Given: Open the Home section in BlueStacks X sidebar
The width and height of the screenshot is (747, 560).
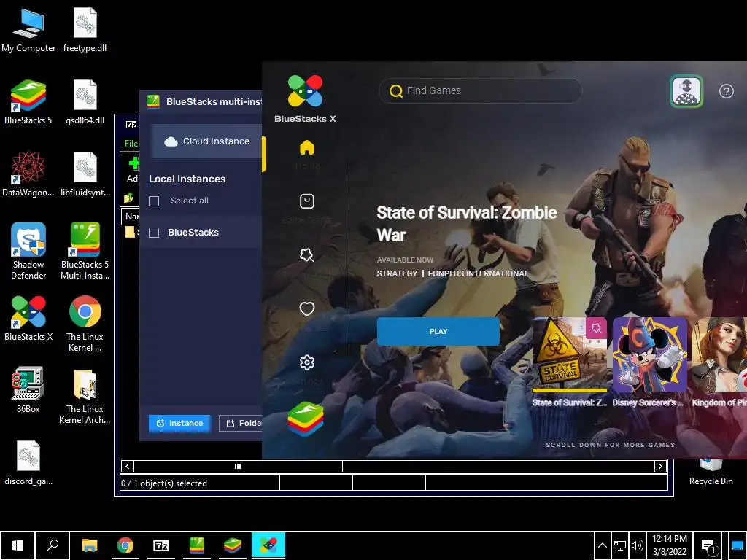Looking at the screenshot, I should 307,147.
